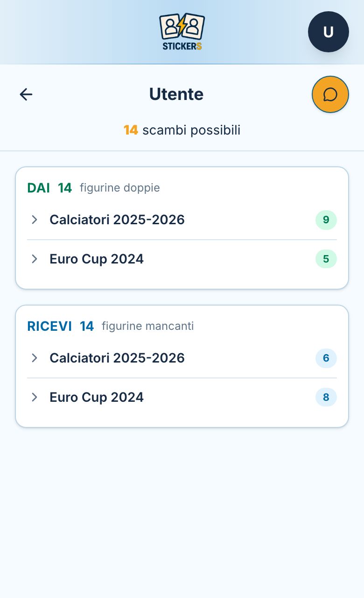Viewport: 364px width, 598px height.
Task: Select the blue 6 count badge
Action: 326,358
